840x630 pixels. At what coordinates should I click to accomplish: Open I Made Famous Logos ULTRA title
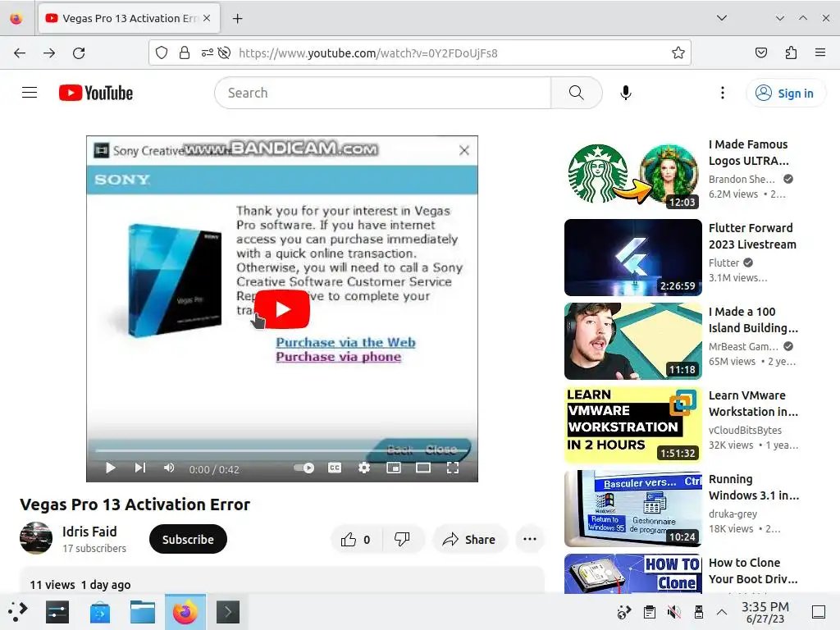[x=748, y=153]
